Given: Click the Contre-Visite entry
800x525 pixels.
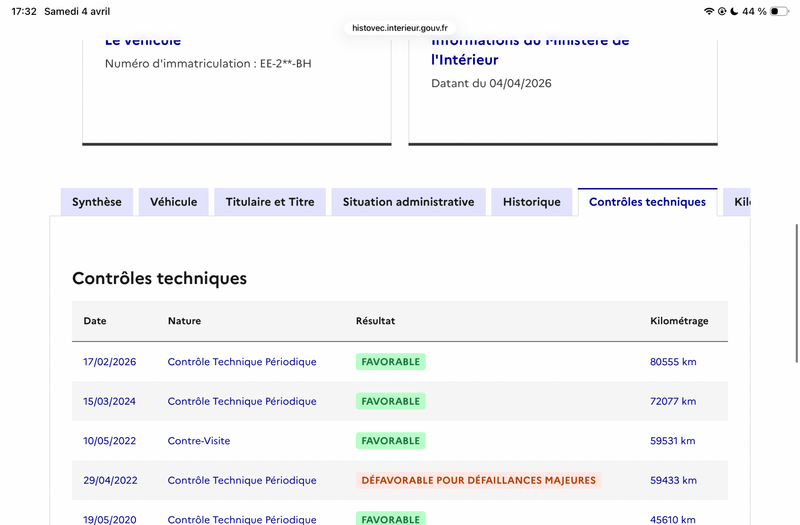Looking at the screenshot, I should [x=199, y=441].
